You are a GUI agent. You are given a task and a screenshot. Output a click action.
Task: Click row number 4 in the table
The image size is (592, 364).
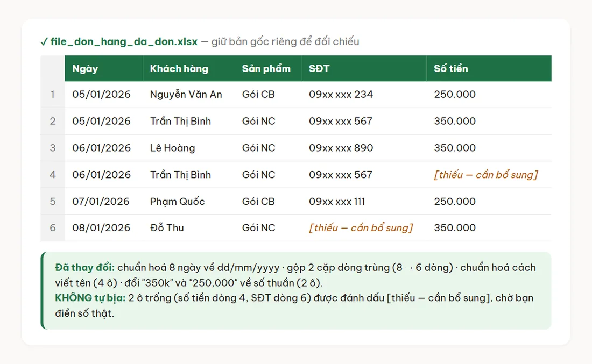pos(53,175)
